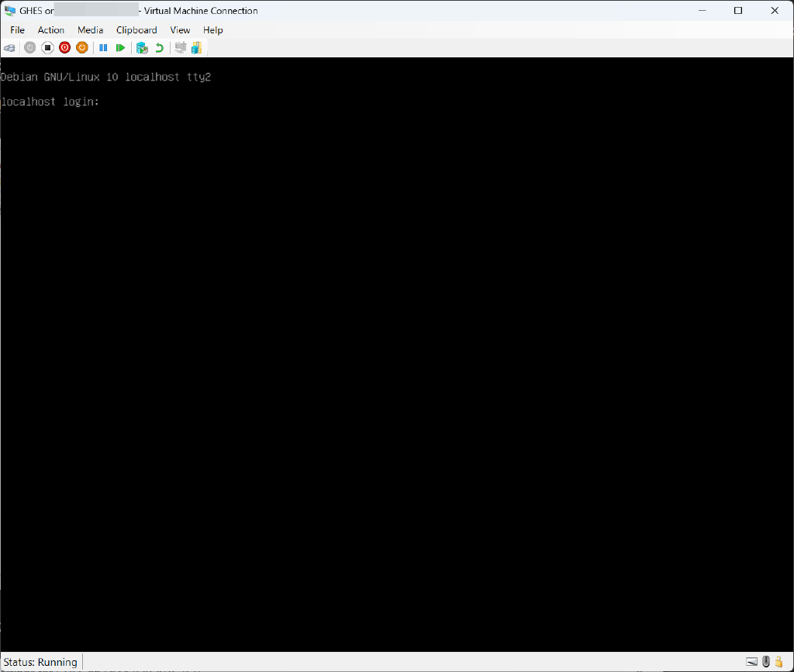This screenshot has height=672, width=794.
Task: Revert the VM to its last checkpoint
Action: tap(158, 47)
